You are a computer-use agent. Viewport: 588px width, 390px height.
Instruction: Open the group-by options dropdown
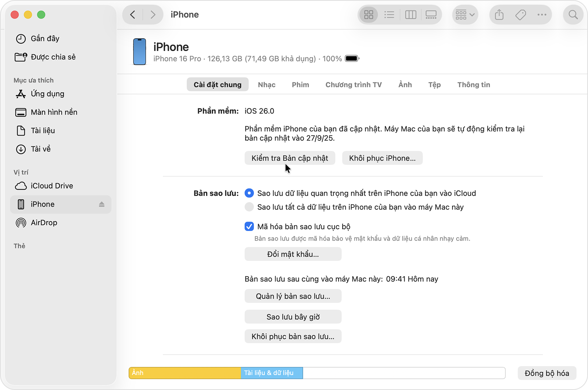(x=465, y=15)
